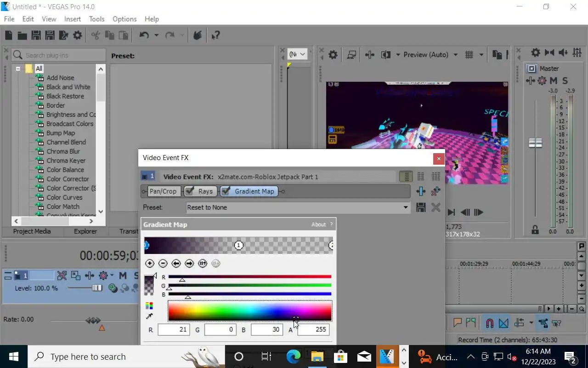The height and width of the screenshot is (368, 588).
Task: Click the Master volume fader handle
Action: (x=535, y=143)
